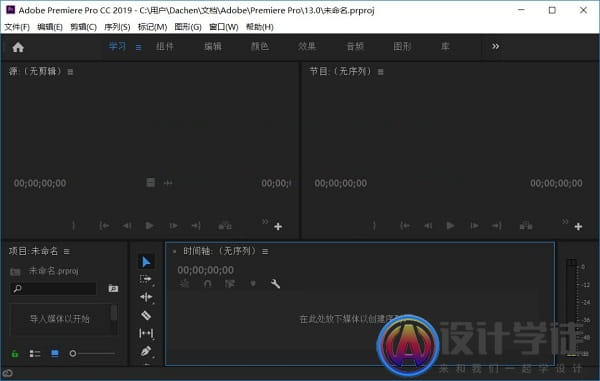The height and width of the screenshot is (381, 600).
Task: Click the project thumbnail zoom slider
Action: [x=92, y=353]
